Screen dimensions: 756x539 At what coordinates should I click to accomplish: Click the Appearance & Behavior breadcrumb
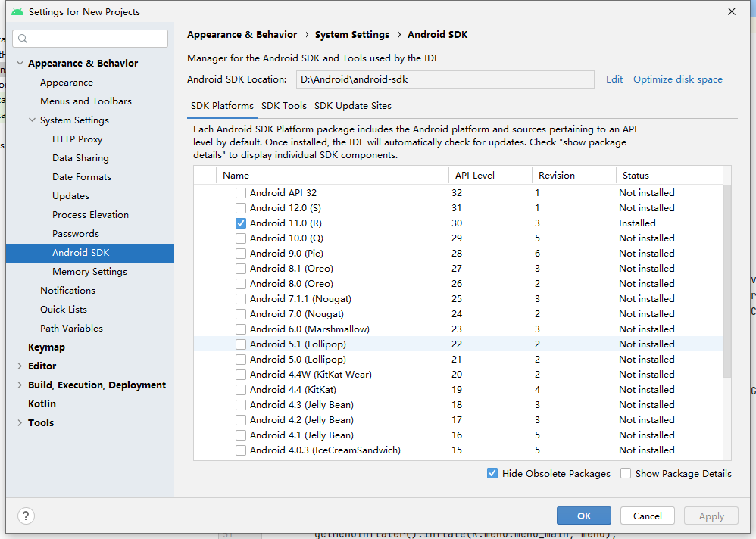pos(242,35)
